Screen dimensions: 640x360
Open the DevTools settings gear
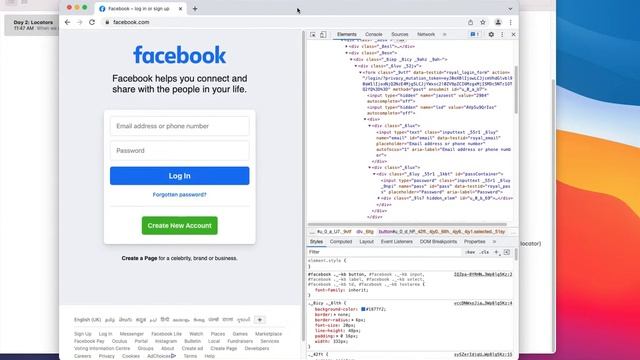pyautogui.click(x=491, y=35)
